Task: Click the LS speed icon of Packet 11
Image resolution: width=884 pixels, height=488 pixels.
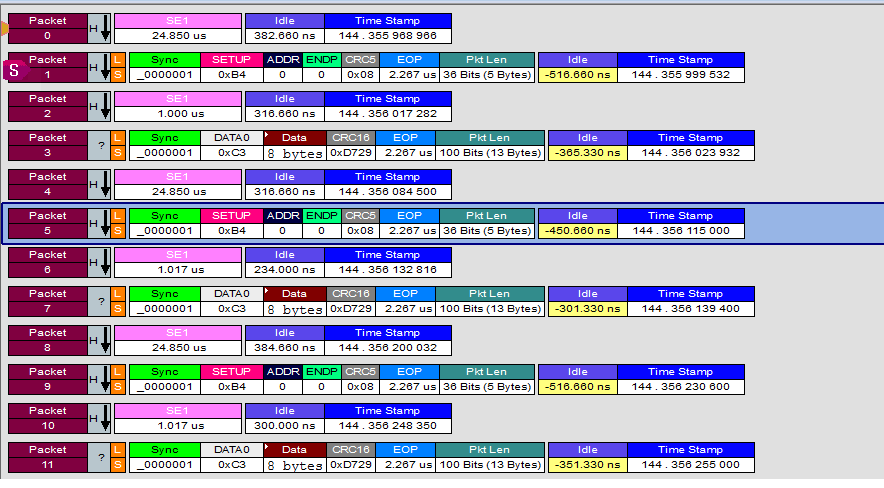Action: click(x=118, y=458)
